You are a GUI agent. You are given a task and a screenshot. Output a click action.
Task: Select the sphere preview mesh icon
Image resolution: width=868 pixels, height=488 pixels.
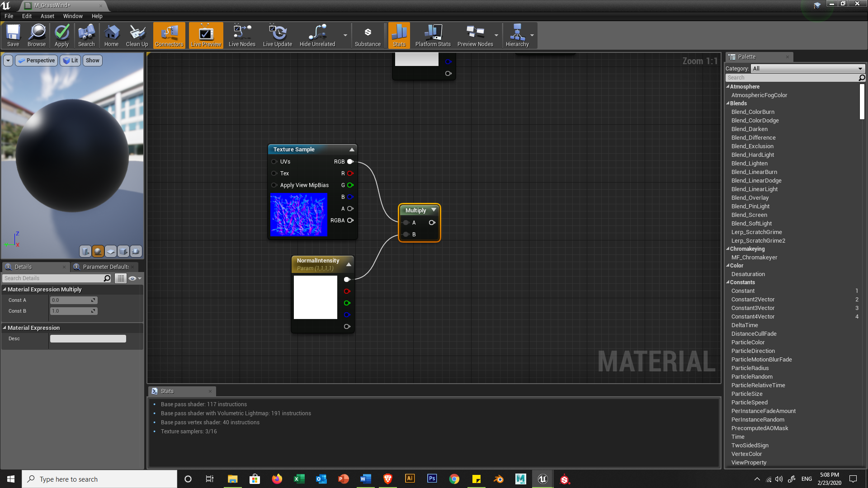click(98, 251)
